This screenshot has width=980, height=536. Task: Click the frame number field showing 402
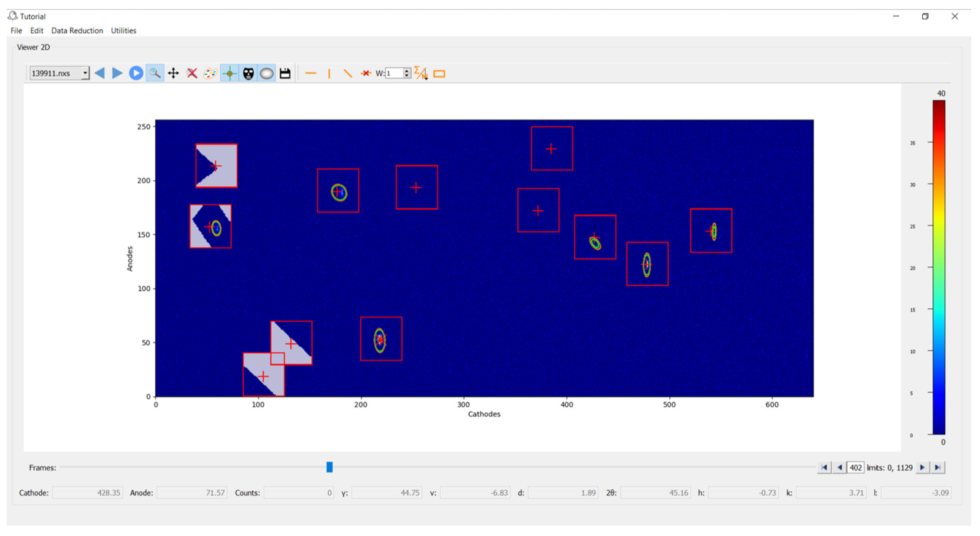[855, 467]
